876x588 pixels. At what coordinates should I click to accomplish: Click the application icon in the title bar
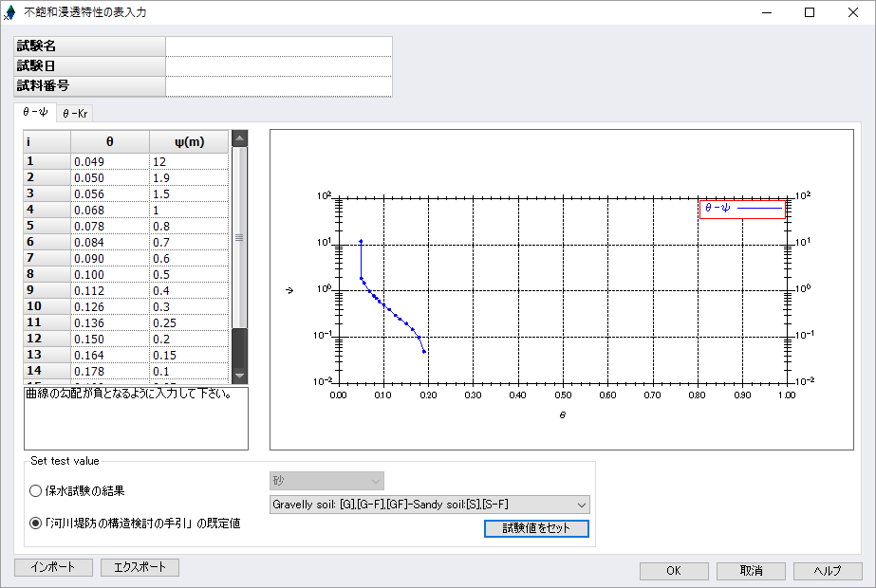[x=9, y=12]
